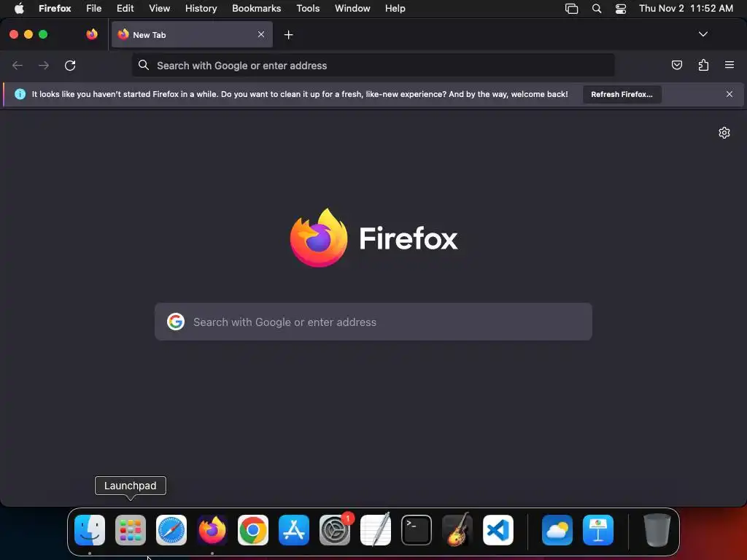Reload the current page
Viewport: 747px width, 560px height.
[x=70, y=65]
